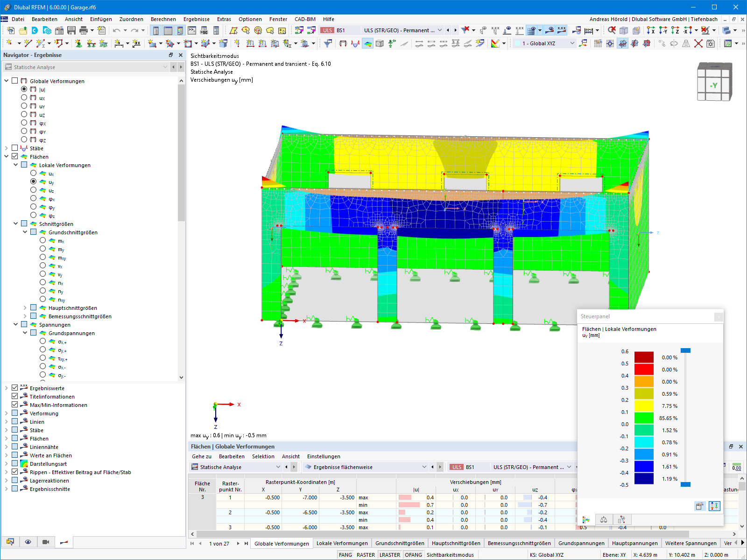This screenshot has width=747, height=560.
Task: Select the uX global deformation radio button
Action: click(24, 98)
